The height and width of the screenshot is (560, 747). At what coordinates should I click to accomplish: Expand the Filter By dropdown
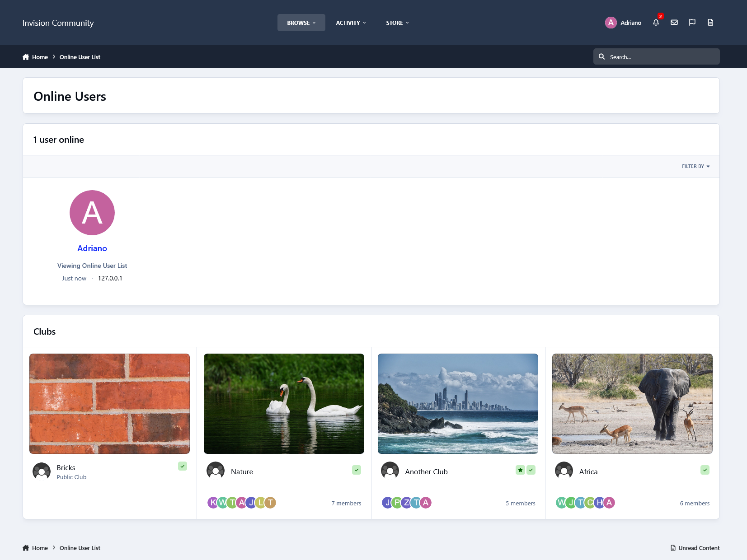[x=695, y=166]
